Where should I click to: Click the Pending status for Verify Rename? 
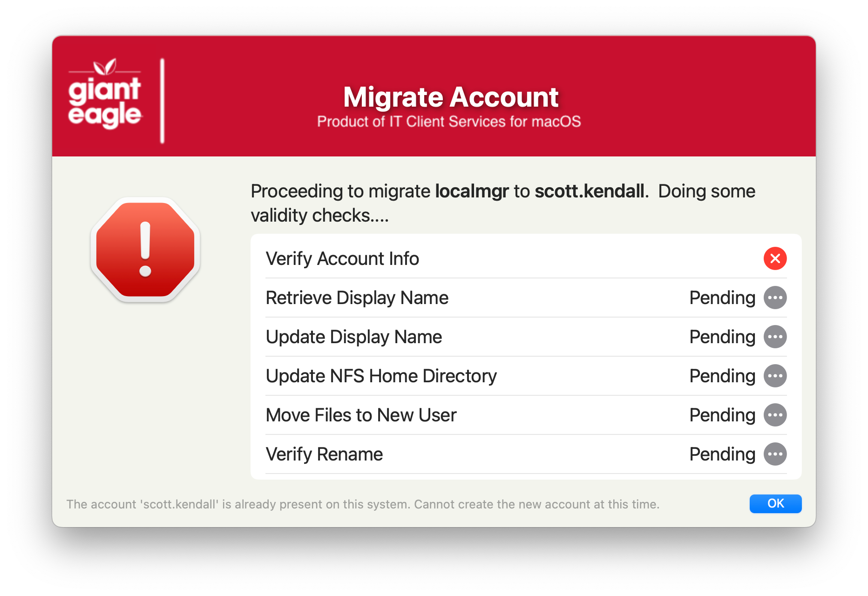[722, 454]
